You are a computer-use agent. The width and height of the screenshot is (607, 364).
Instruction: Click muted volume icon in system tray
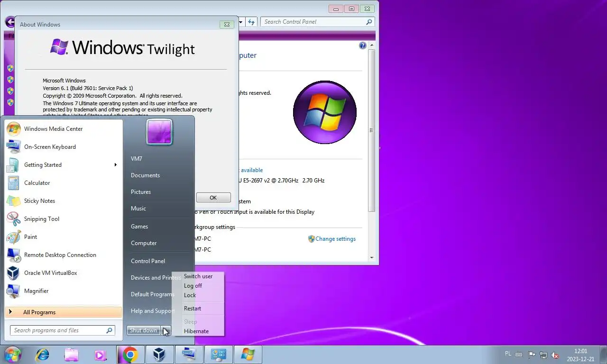coord(555,355)
